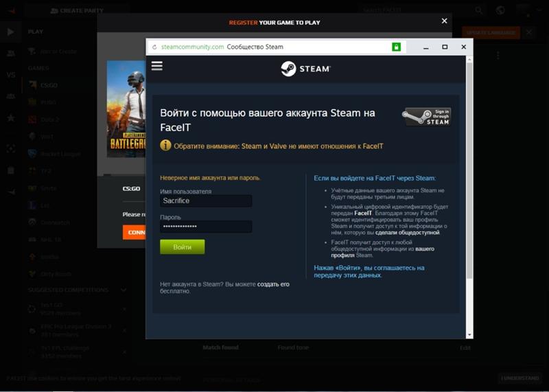The image size is (549, 392).
Task: Click the vertical scrollbar of Steam window
Action: [469, 172]
